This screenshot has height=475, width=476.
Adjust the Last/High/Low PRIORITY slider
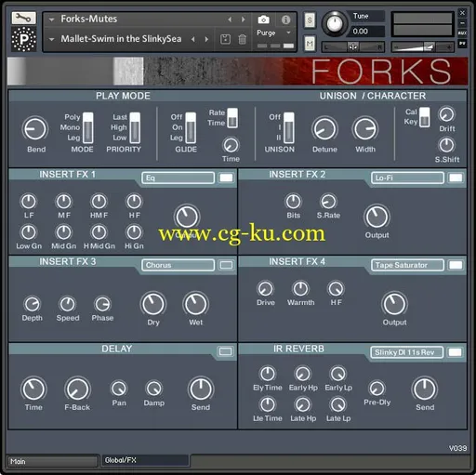click(x=135, y=127)
